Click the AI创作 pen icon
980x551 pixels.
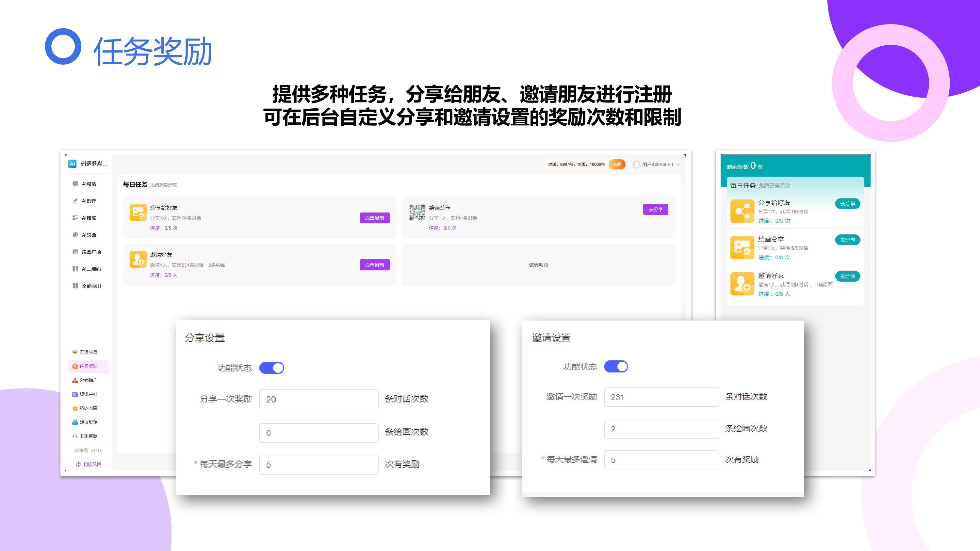75,201
